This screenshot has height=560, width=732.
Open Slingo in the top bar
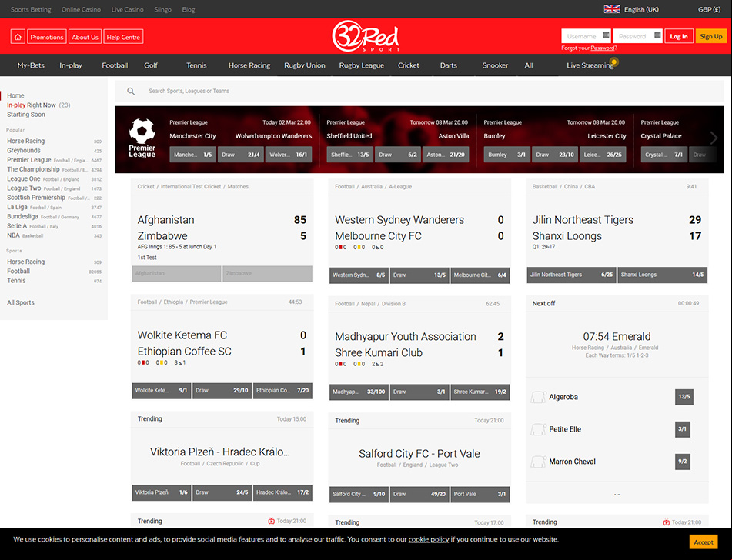click(x=163, y=9)
